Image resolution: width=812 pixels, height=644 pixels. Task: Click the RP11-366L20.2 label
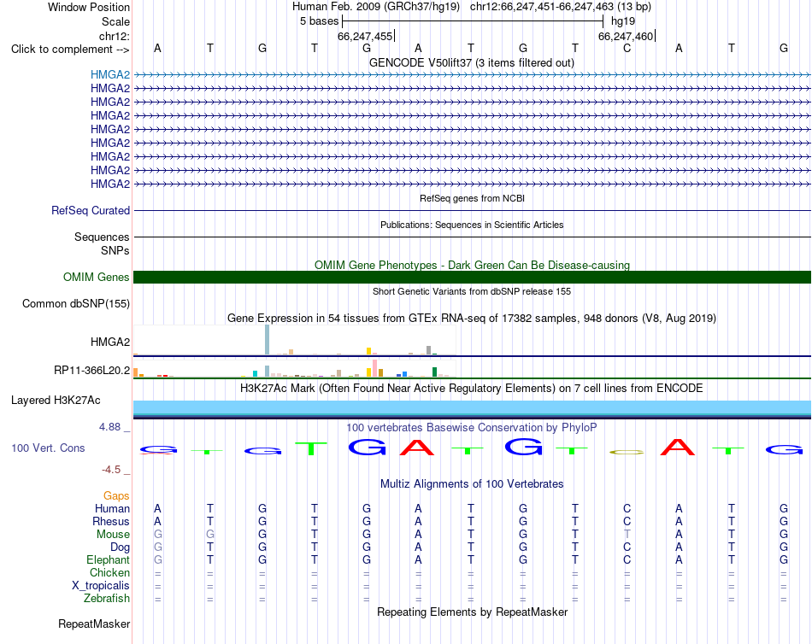click(91, 370)
